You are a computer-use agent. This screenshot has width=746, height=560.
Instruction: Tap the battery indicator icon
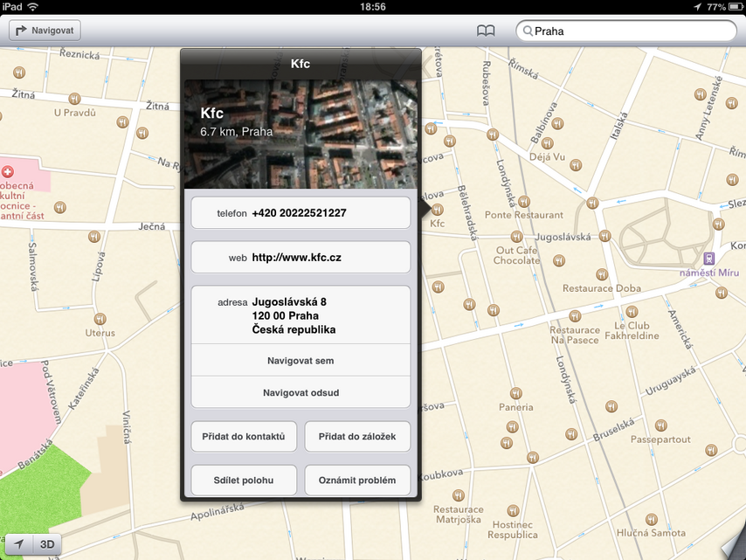(x=736, y=7)
